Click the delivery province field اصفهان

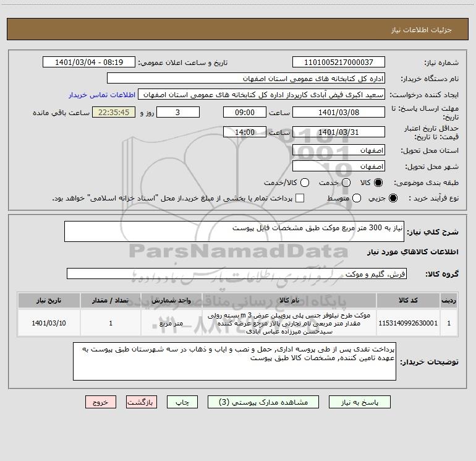pyautogui.click(x=339, y=150)
